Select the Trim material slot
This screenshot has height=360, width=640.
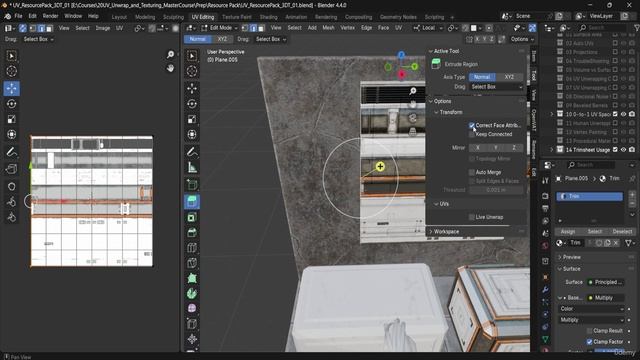point(589,196)
